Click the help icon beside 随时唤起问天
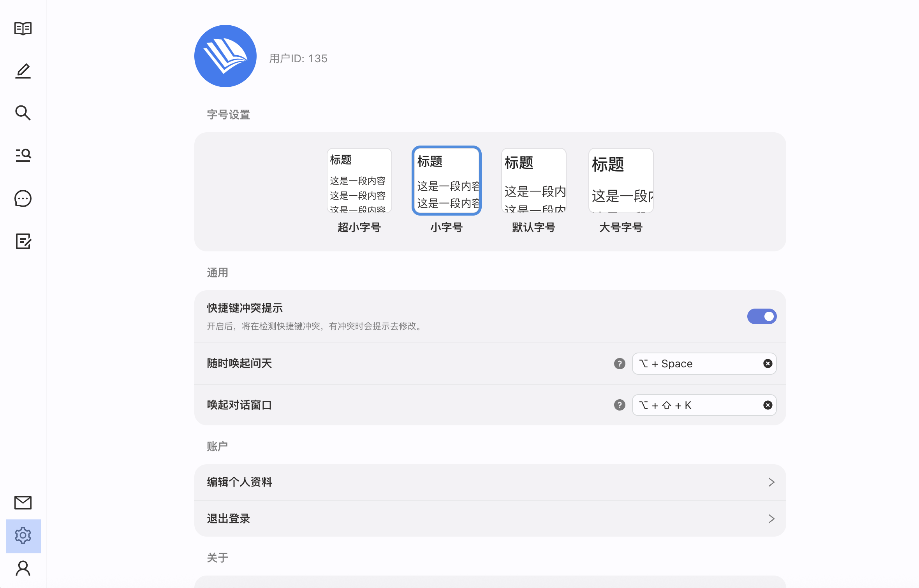The image size is (919, 588). pyautogui.click(x=620, y=363)
